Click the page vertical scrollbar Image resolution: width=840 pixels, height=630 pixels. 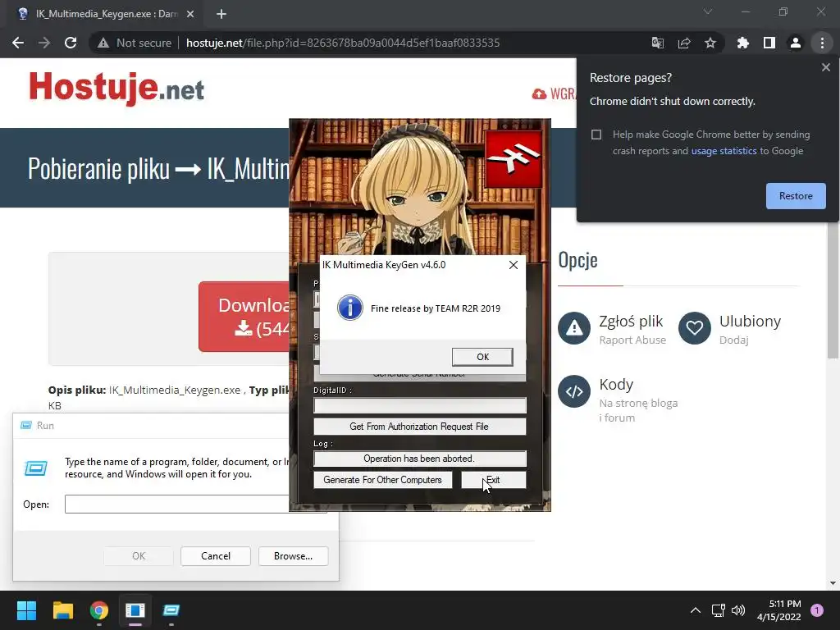click(x=833, y=290)
